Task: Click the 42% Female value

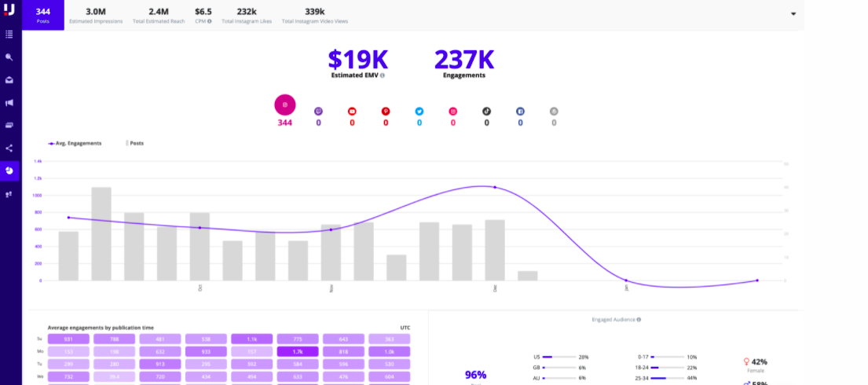Action: point(759,361)
